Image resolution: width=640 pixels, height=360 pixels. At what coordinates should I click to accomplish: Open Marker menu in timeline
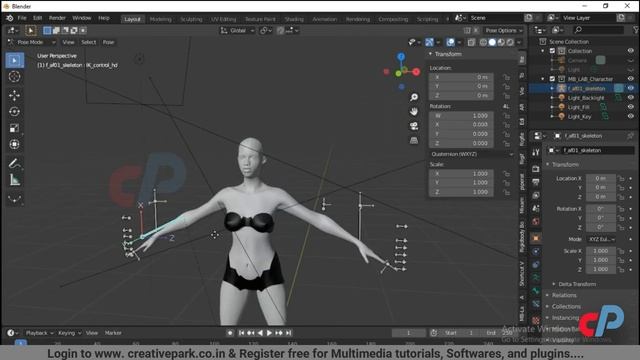coord(113,333)
